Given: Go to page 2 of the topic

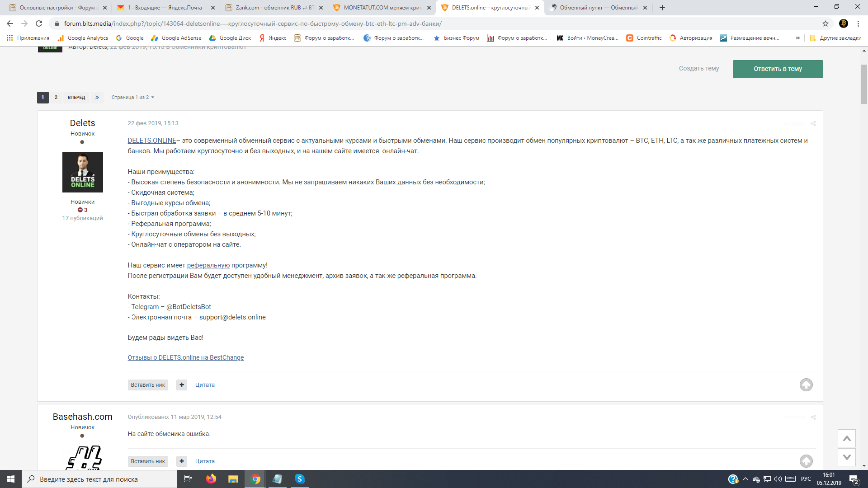Looking at the screenshot, I should pyautogui.click(x=56, y=98).
